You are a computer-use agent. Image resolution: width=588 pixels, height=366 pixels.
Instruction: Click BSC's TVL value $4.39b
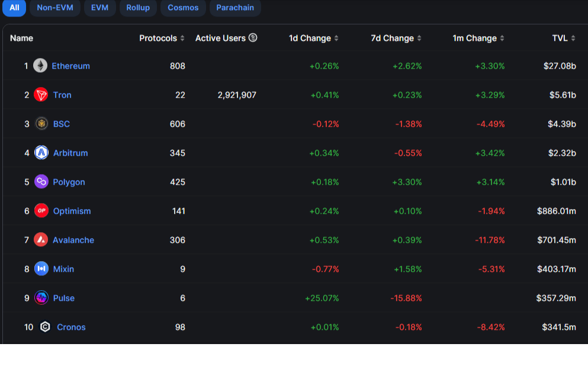[562, 124]
